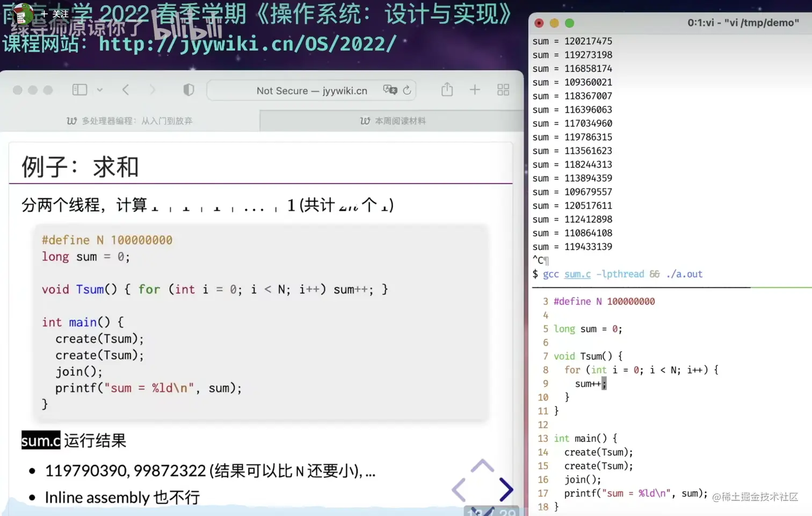812x516 pixels.
Task: Open the privacy shield report icon
Action: click(189, 90)
